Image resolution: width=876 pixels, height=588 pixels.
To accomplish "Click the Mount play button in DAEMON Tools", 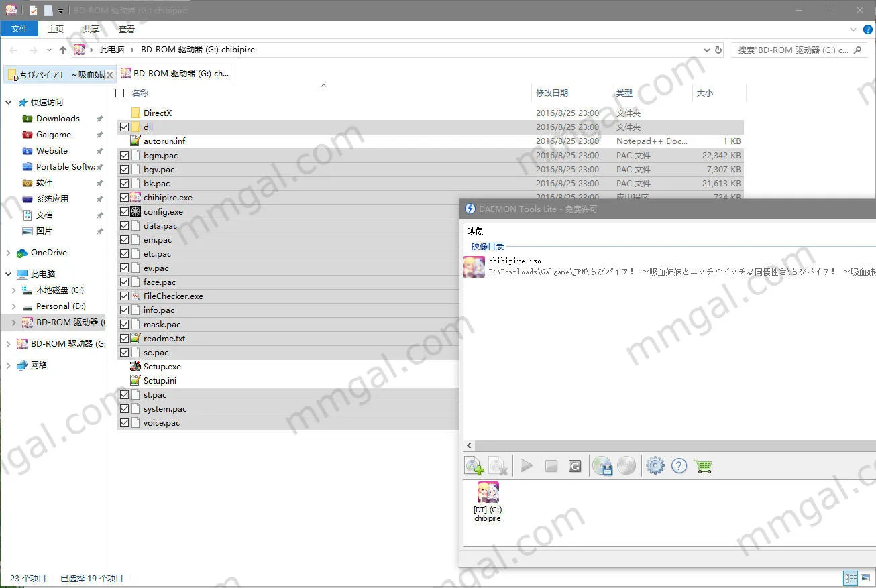I will tap(527, 466).
